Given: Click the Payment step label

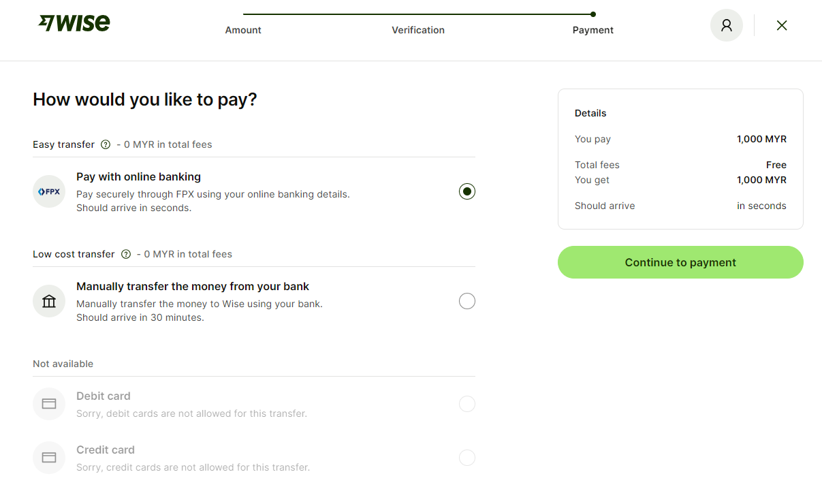Looking at the screenshot, I should click(x=593, y=30).
